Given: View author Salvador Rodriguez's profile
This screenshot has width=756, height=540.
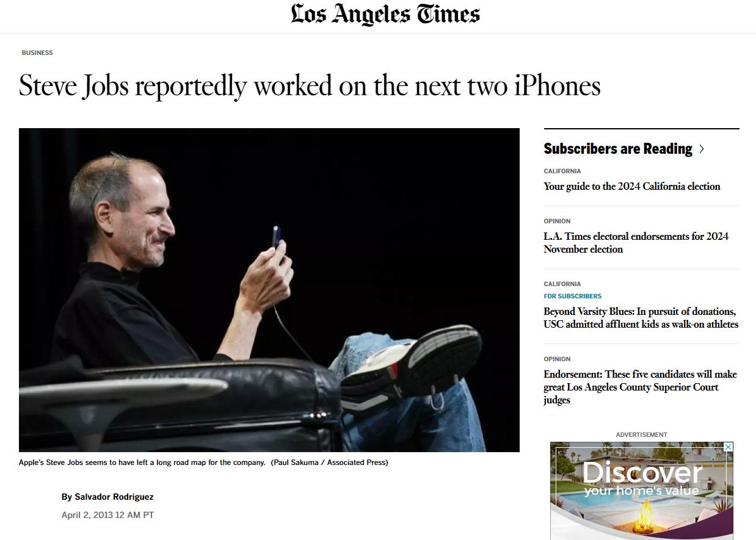Looking at the screenshot, I should click(114, 497).
